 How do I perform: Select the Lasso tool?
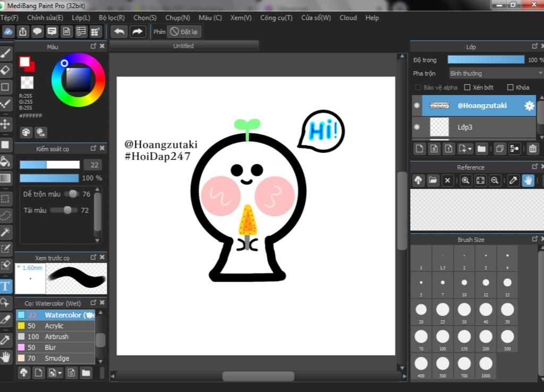point(5,216)
